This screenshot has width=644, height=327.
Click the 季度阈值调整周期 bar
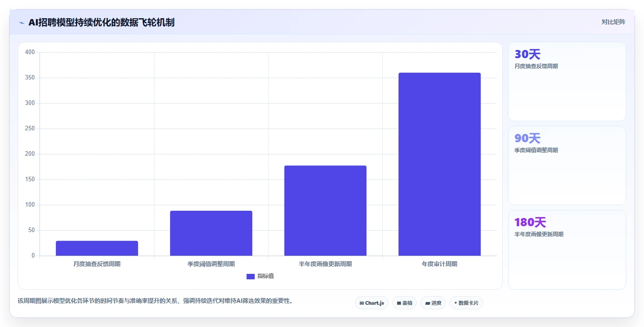[211, 233]
